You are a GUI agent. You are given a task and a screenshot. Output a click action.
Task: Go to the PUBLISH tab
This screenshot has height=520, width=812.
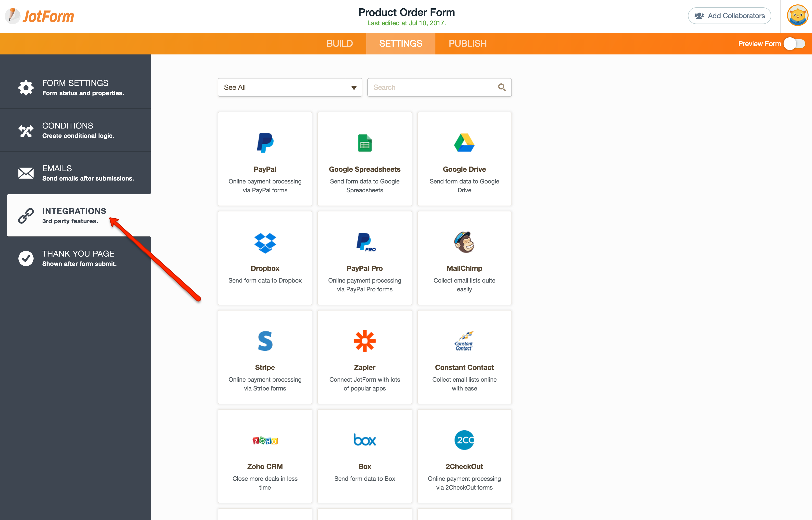(x=468, y=44)
